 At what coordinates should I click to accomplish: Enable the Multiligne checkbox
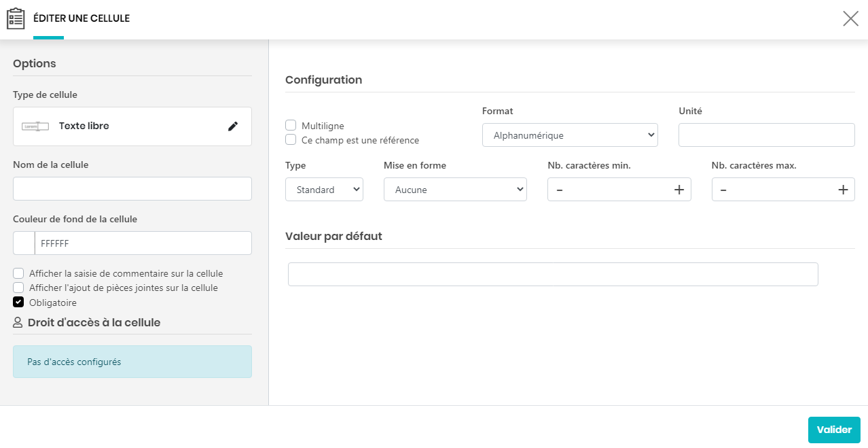point(291,125)
